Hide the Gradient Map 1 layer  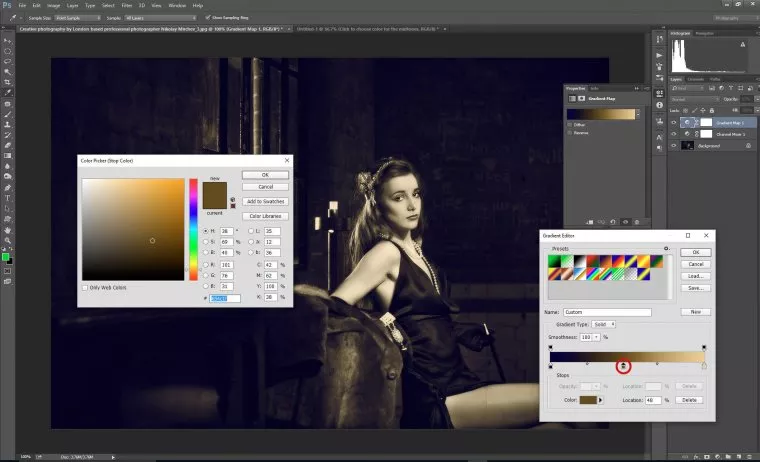(x=674, y=123)
